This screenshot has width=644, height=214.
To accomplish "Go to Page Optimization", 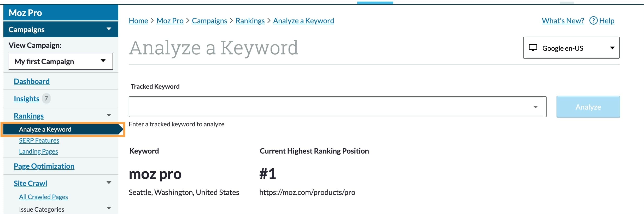I will [x=44, y=166].
